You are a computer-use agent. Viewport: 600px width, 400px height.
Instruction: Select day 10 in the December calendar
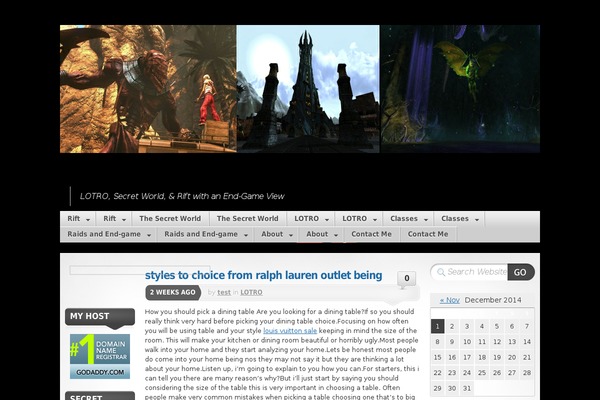(x=467, y=342)
